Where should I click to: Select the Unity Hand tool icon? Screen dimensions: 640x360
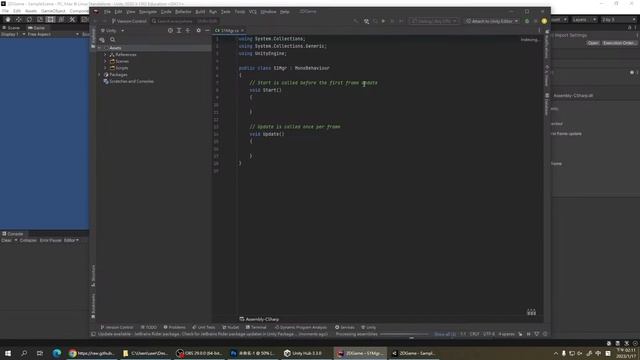click(x=8, y=19)
